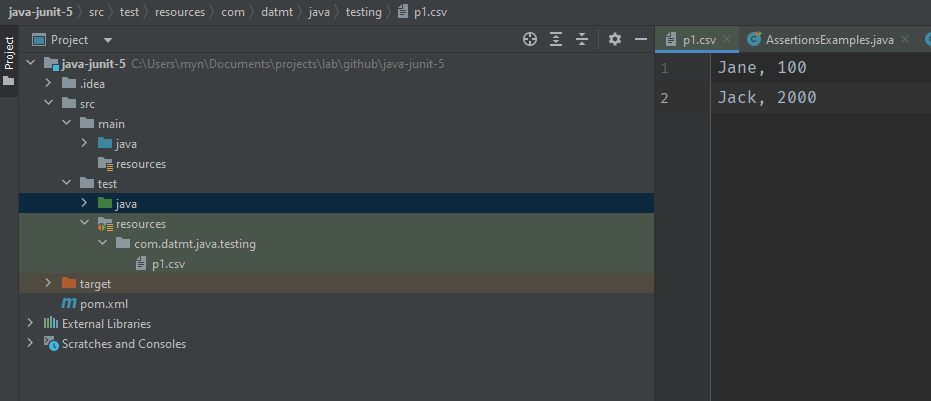
Task: Close the AssertionsExamples.java tab
Action: pos(905,40)
